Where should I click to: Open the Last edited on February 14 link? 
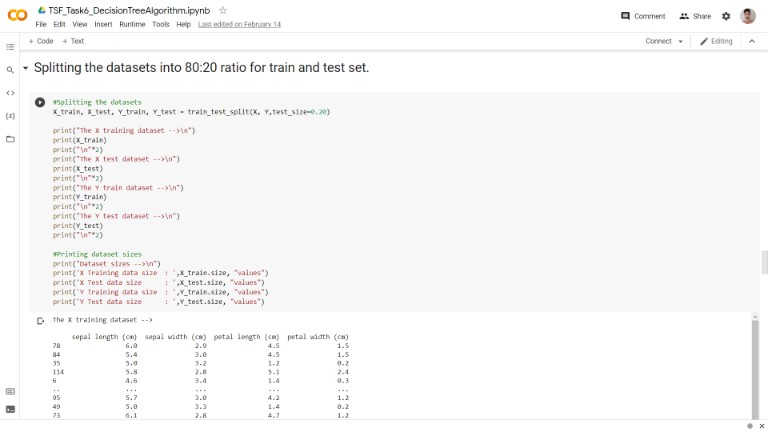pos(240,24)
